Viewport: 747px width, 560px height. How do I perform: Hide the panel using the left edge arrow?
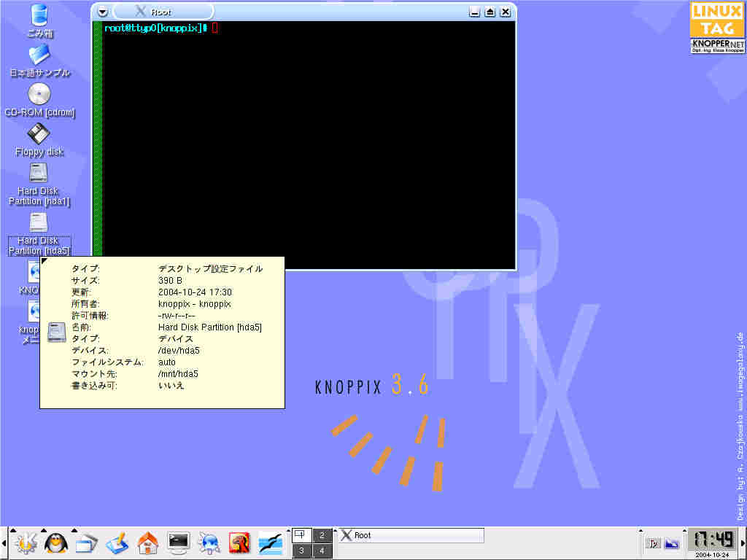pyautogui.click(x=3, y=543)
